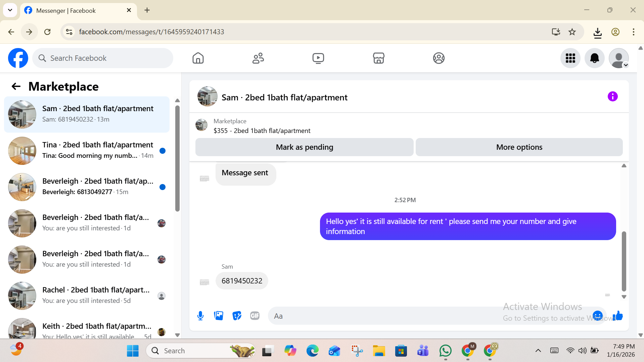Open Chrome downloads icon
The image size is (644, 362).
pos(597,32)
